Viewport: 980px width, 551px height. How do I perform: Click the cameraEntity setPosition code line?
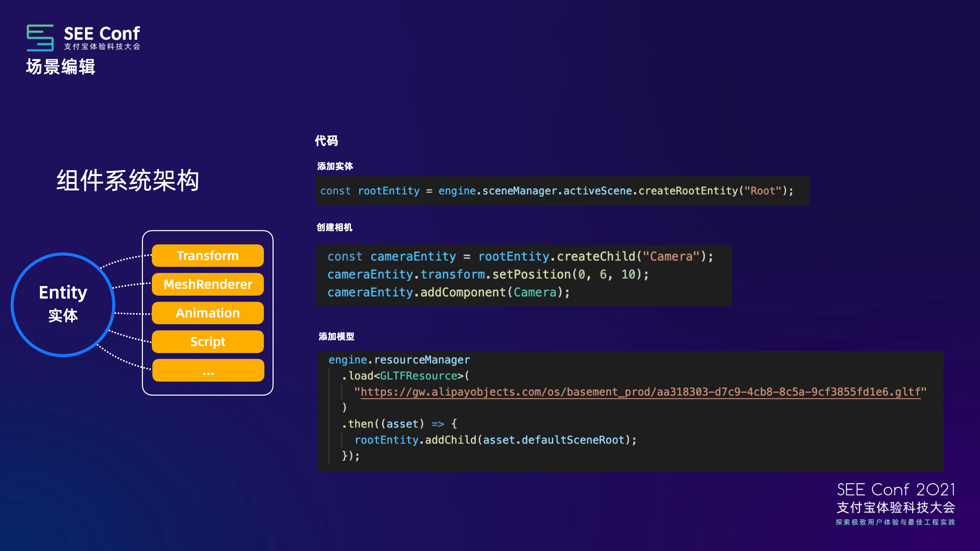[488, 274]
